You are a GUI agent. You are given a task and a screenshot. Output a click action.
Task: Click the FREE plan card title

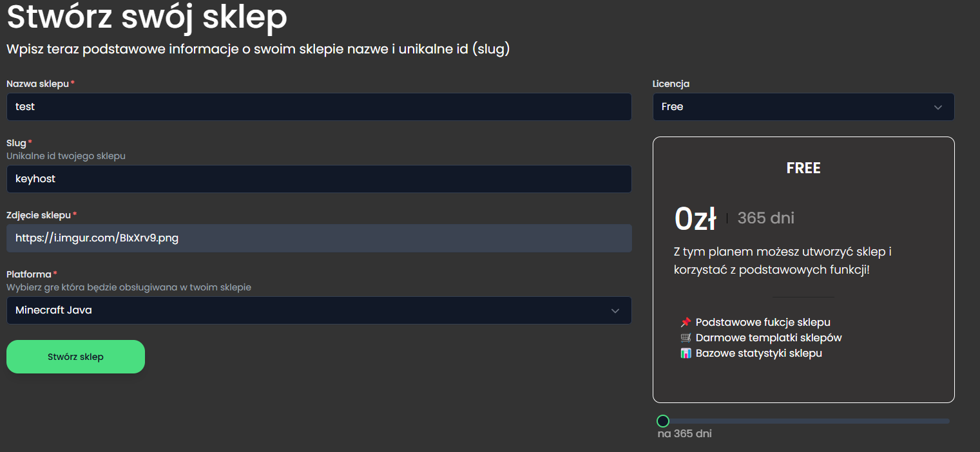click(803, 168)
